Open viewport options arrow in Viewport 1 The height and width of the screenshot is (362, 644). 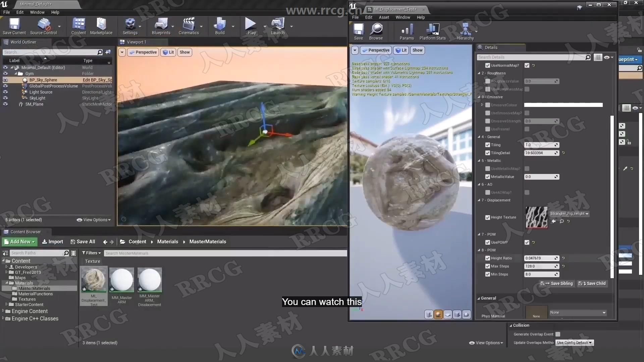[x=122, y=52]
